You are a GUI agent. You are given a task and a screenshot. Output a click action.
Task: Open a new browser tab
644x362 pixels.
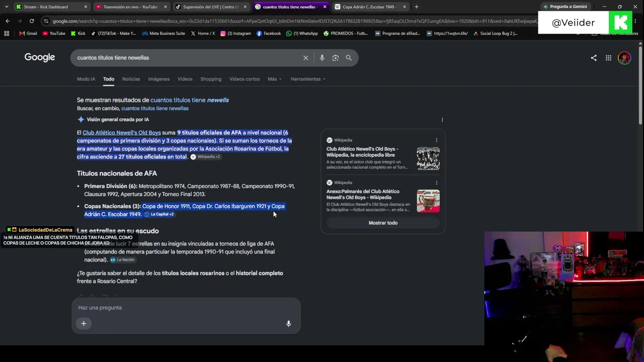pyautogui.click(x=416, y=7)
